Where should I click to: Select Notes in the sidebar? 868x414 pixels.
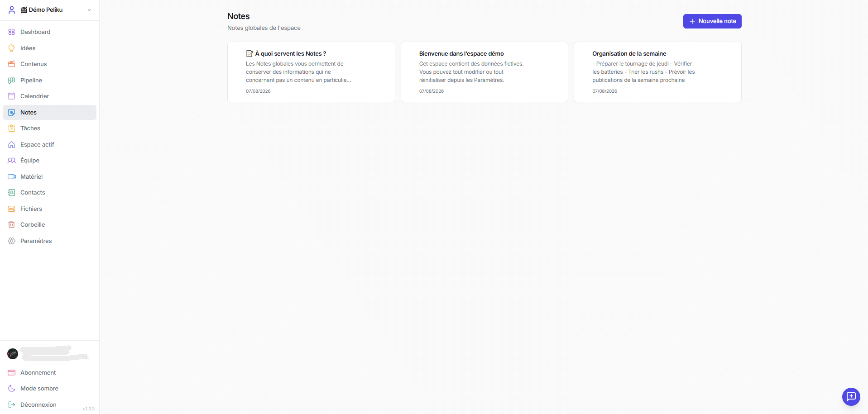tap(49, 112)
